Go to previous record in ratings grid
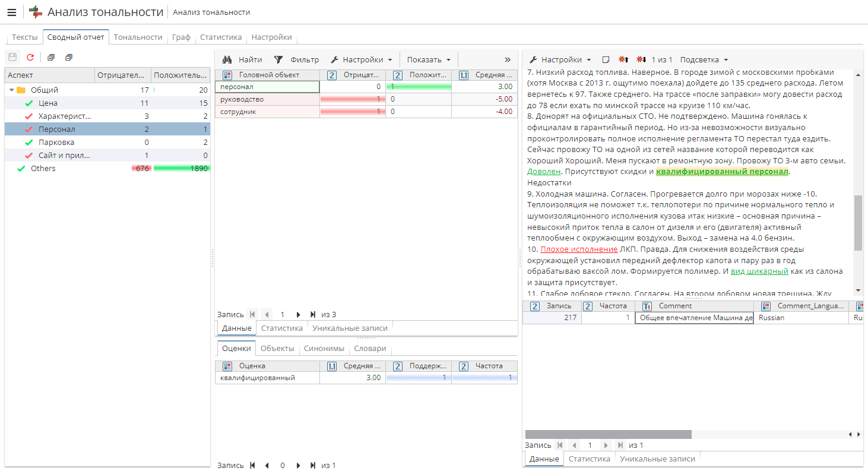 (x=267, y=466)
